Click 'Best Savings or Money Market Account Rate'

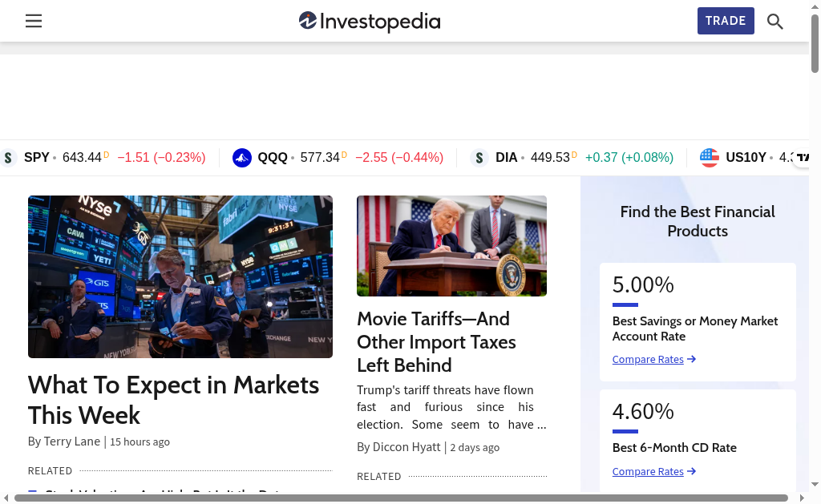(695, 329)
